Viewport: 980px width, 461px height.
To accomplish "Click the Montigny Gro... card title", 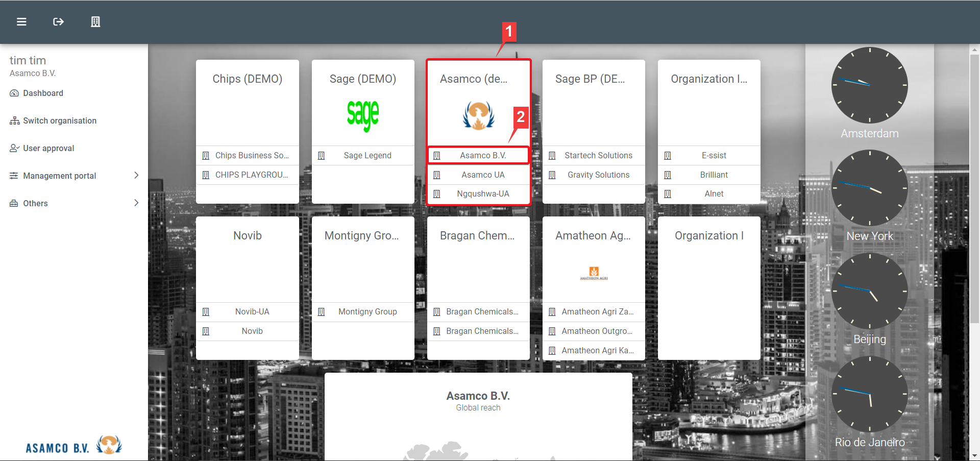I will [x=361, y=235].
